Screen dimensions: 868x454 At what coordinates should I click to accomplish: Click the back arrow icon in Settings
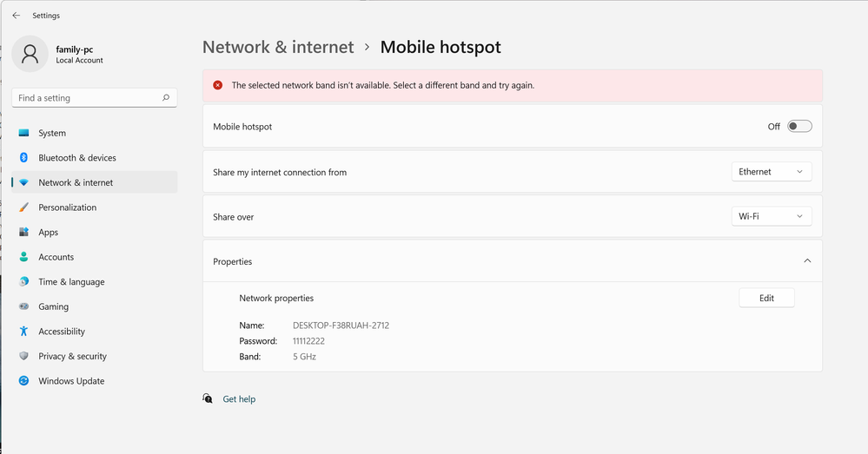[16, 16]
